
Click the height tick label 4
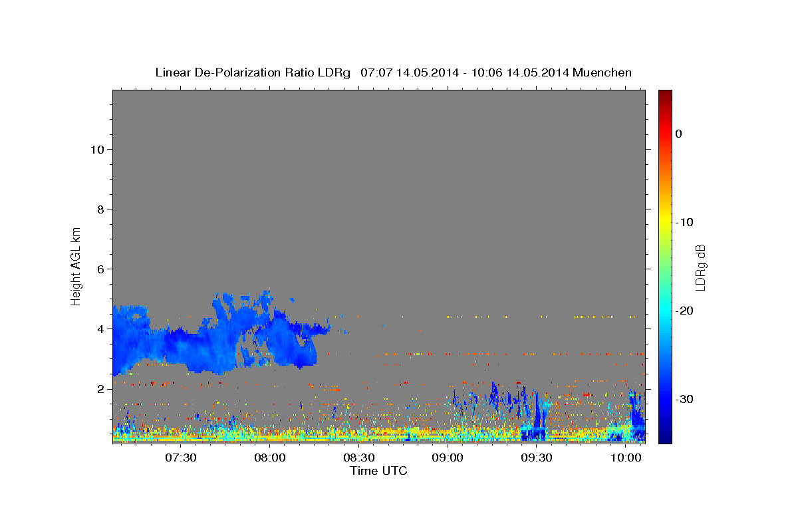click(x=100, y=329)
